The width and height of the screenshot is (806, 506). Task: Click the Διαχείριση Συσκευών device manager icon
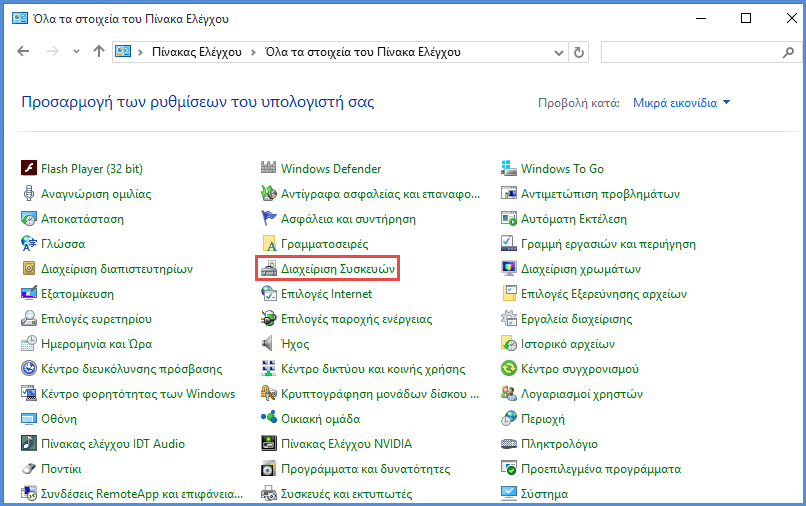[x=268, y=268]
